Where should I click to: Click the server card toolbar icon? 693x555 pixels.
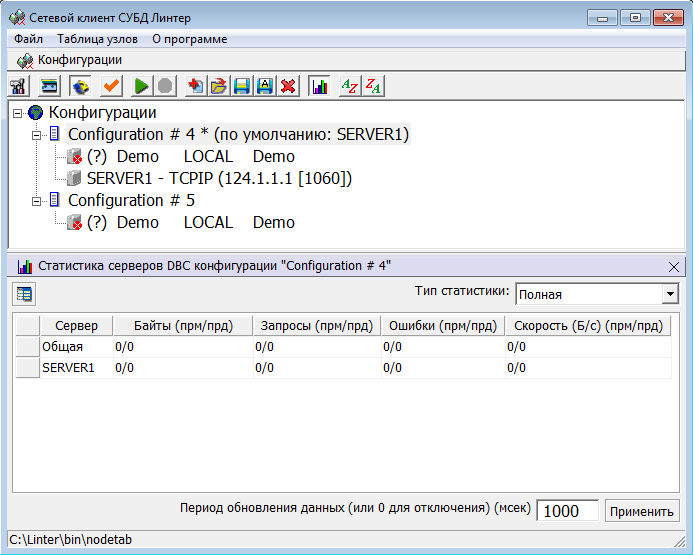click(49, 86)
